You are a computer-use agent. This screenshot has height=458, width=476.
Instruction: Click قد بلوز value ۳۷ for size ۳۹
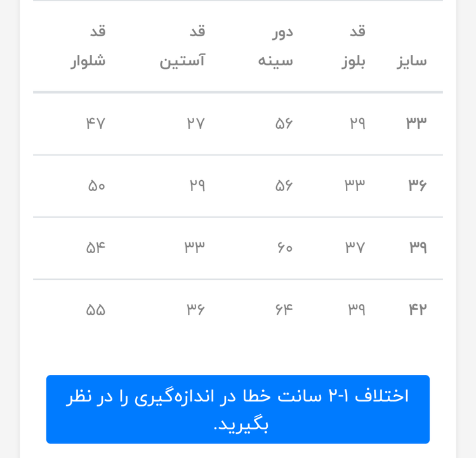coord(355,247)
